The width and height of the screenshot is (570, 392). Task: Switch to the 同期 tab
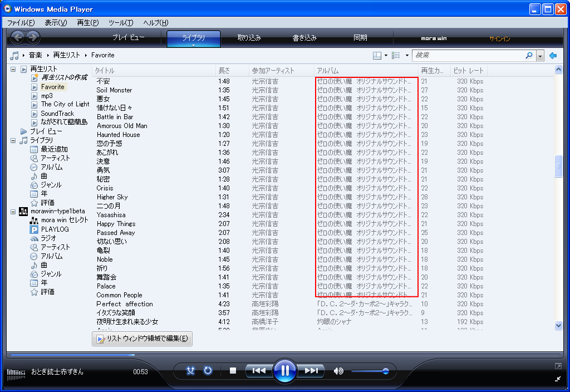[360, 37]
